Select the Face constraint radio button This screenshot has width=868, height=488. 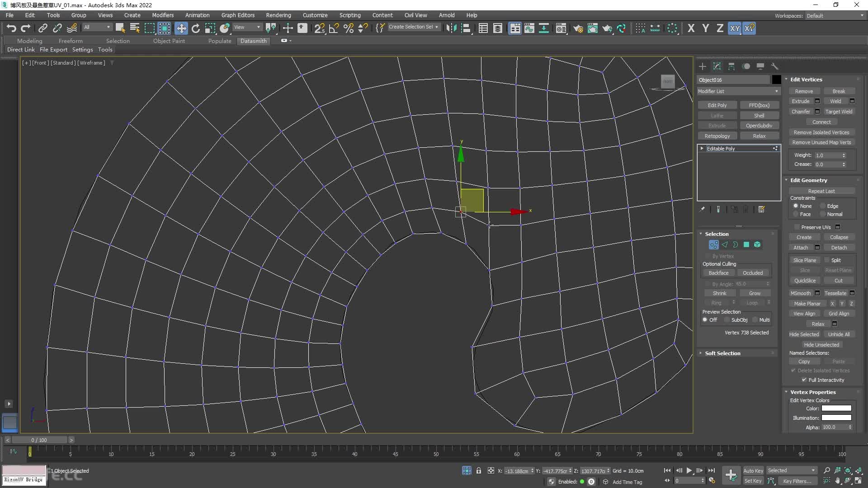(796, 214)
